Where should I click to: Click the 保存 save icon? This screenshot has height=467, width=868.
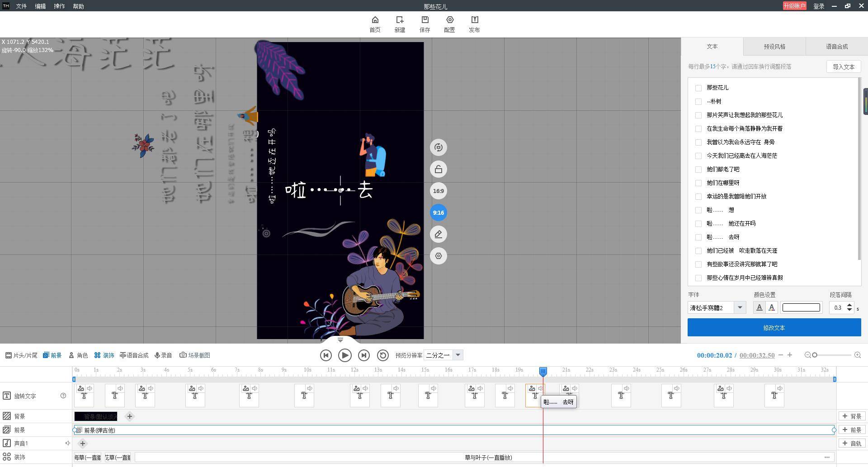[x=425, y=24]
